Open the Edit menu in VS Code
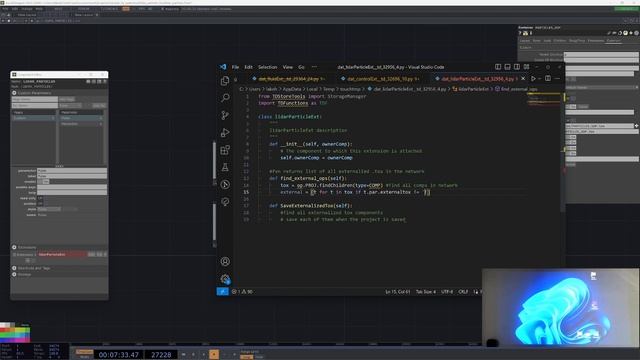640x360 pixels. tap(249, 67)
